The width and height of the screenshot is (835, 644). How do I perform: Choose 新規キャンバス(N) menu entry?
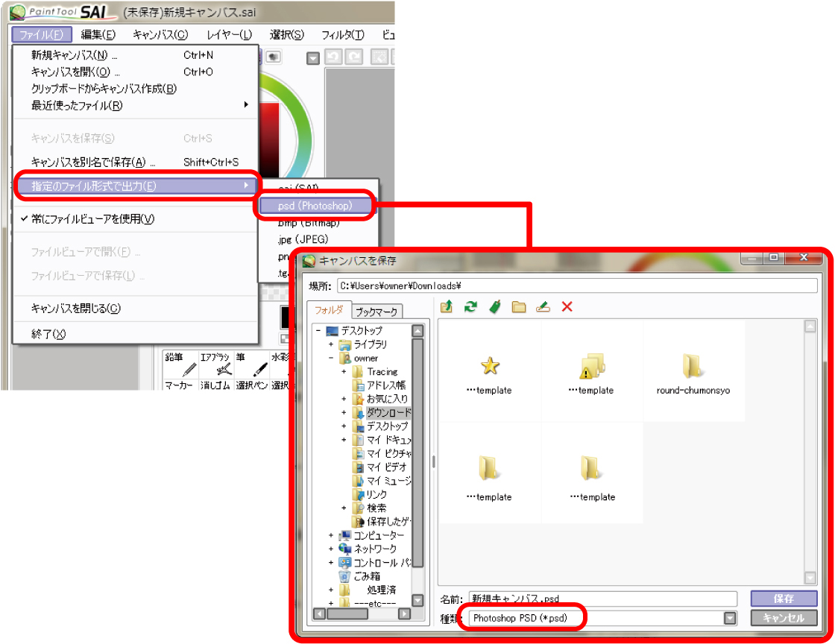point(136,55)
